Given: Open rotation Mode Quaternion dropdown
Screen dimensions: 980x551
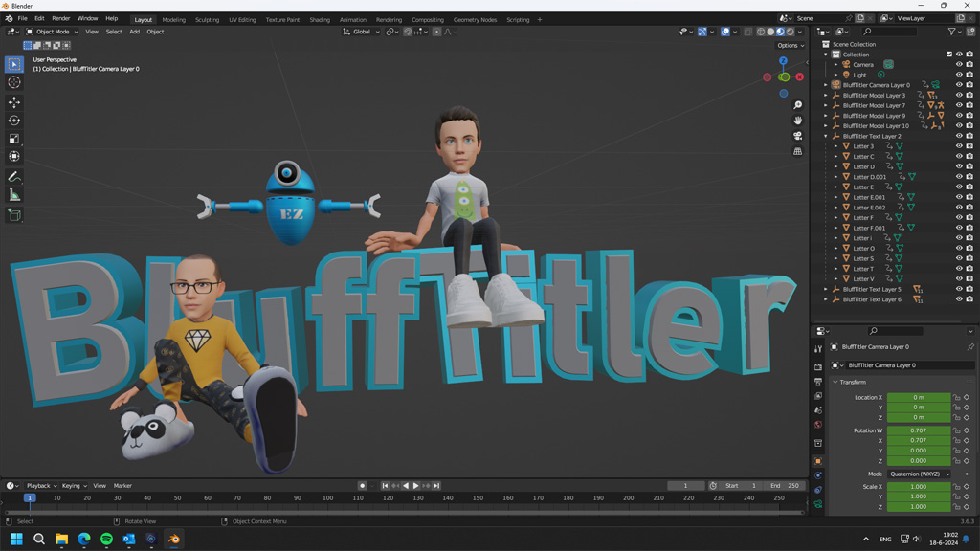Looking at the screenshot, I should point(920,474).
